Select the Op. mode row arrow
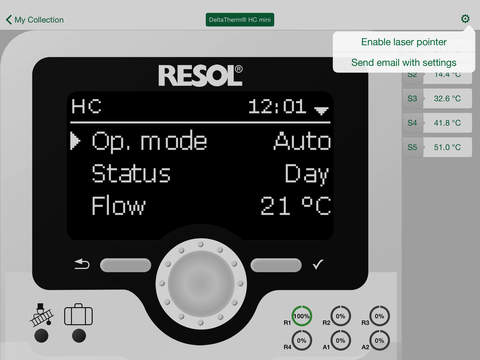Screen dimensions: 480x360 (x=75, y=141)
